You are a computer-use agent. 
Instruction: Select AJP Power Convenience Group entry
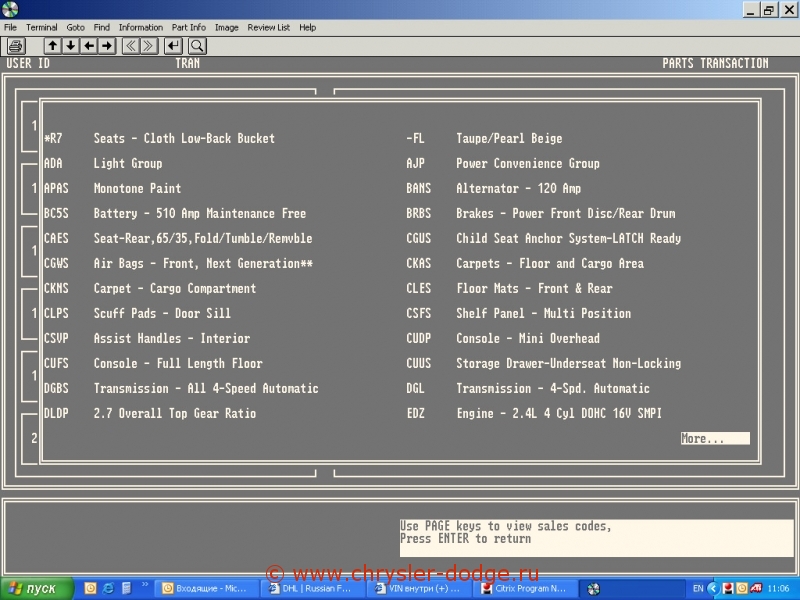[x=503, y=163]
